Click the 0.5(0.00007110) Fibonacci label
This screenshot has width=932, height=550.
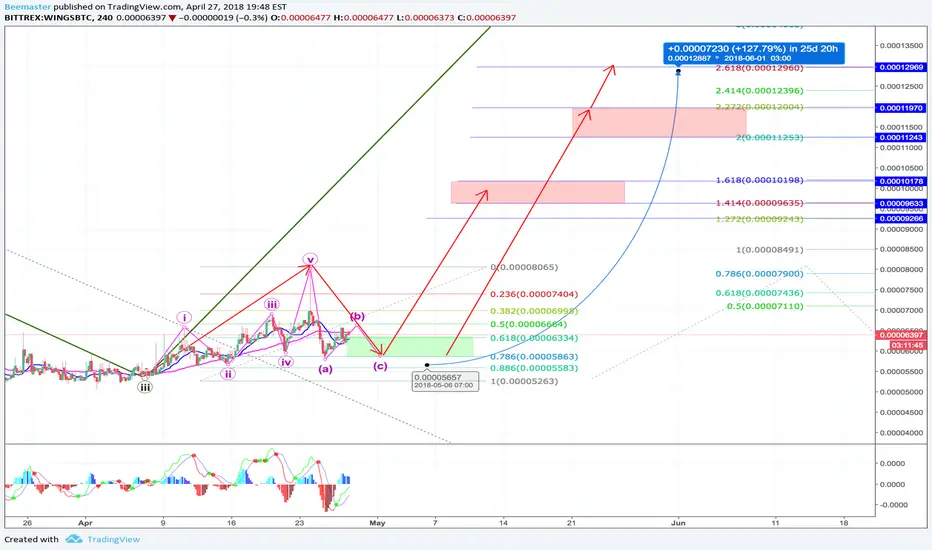(765, 306)
